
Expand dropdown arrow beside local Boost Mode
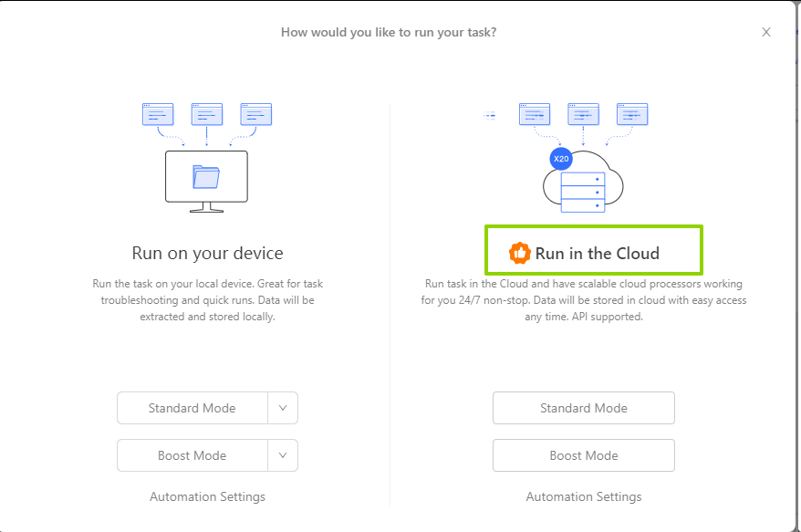(283, 455)
